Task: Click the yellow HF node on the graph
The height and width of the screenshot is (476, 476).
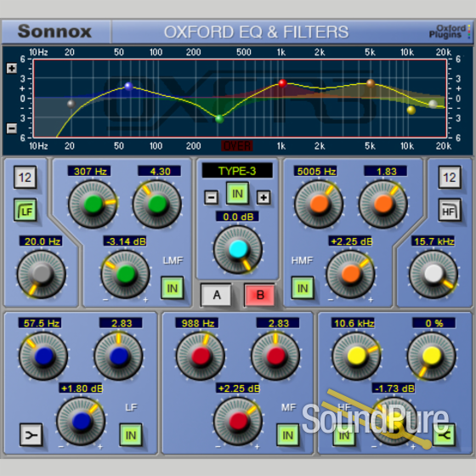Action: point(411,110)
